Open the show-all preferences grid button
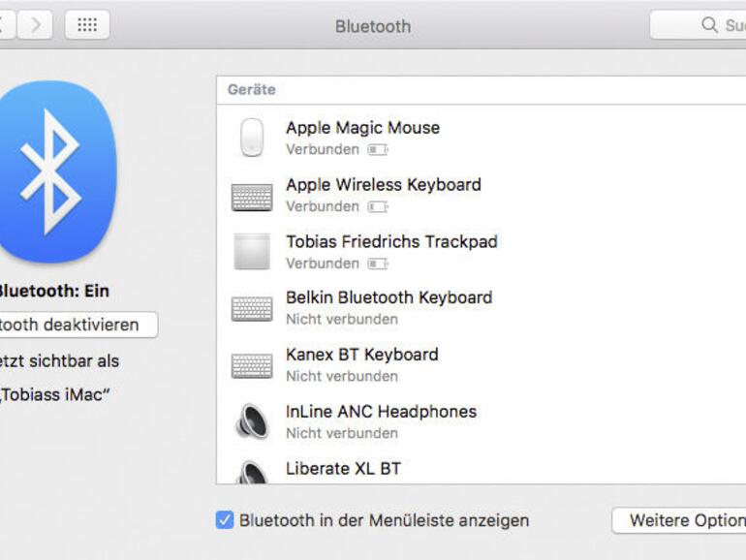This screenshot has width=746, height=560. (x=87, y=25)
